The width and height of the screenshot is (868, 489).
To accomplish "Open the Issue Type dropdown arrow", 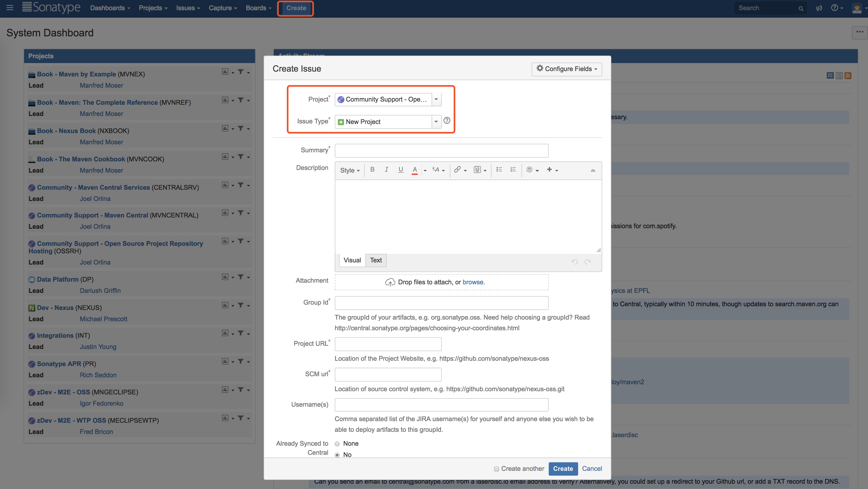I will (x=436, y=122).
